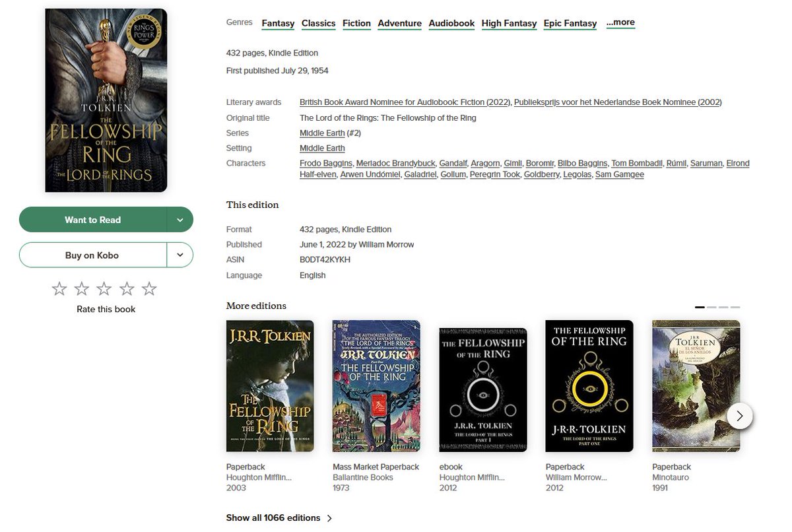View character Gollum

453,175
